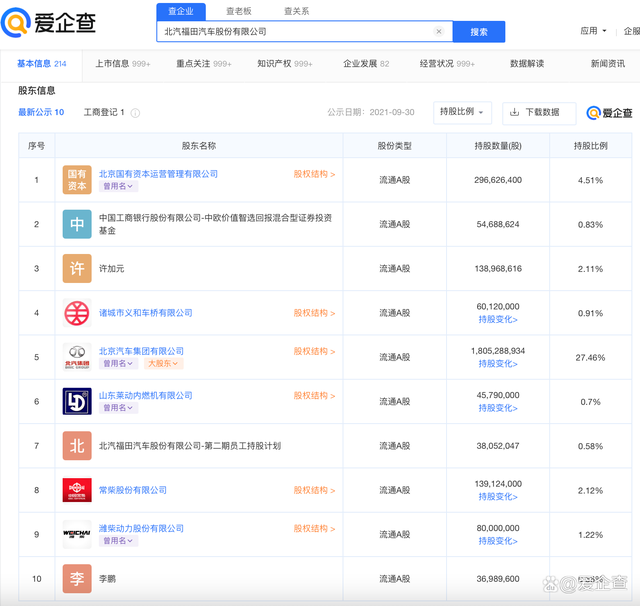Click 诸城市义和车桥 red logo icon

[77, 313]
